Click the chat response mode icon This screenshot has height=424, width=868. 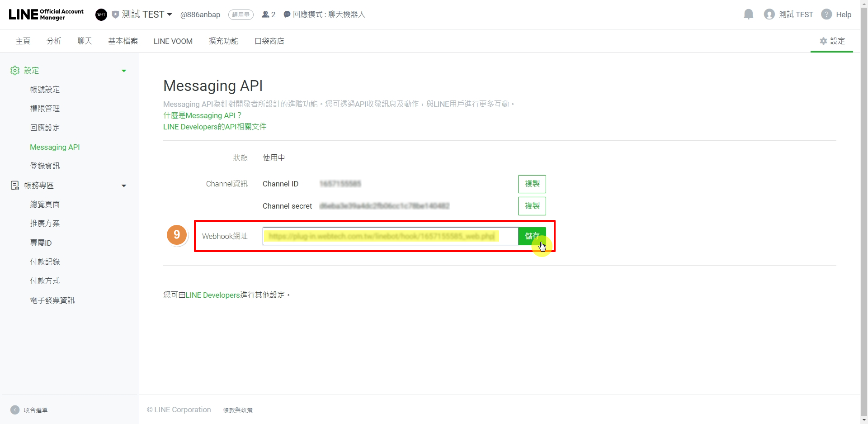(287, 14)
